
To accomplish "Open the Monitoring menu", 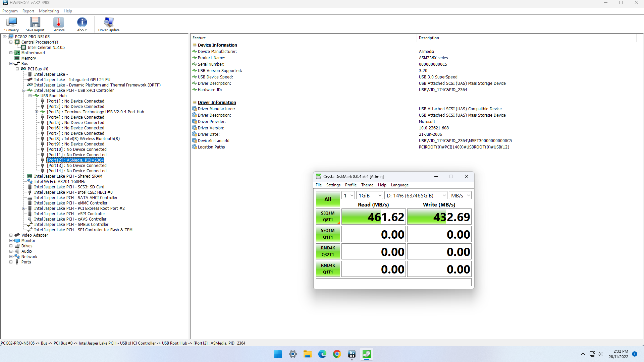I will 49,11.
